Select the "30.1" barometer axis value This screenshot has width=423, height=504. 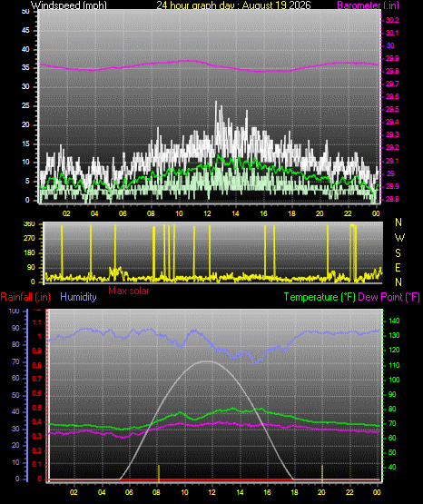coord(392,33)
